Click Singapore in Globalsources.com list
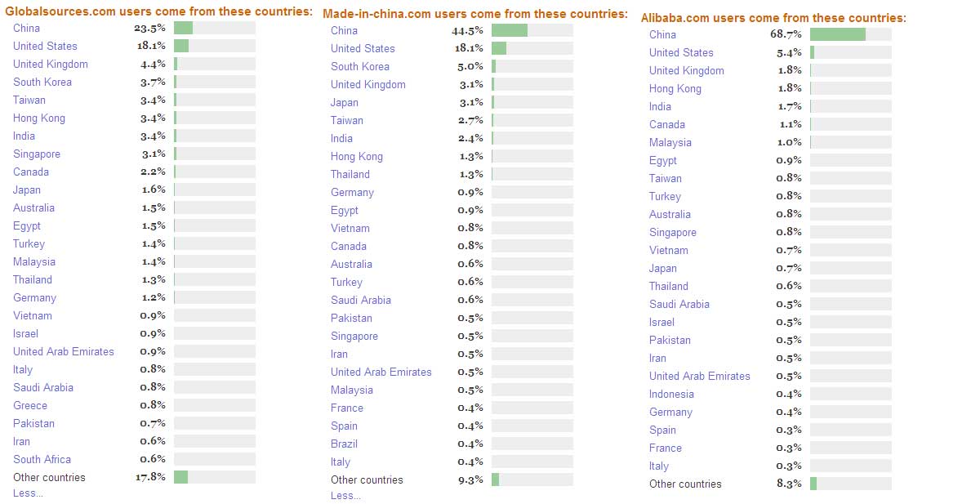 [37, 154]
